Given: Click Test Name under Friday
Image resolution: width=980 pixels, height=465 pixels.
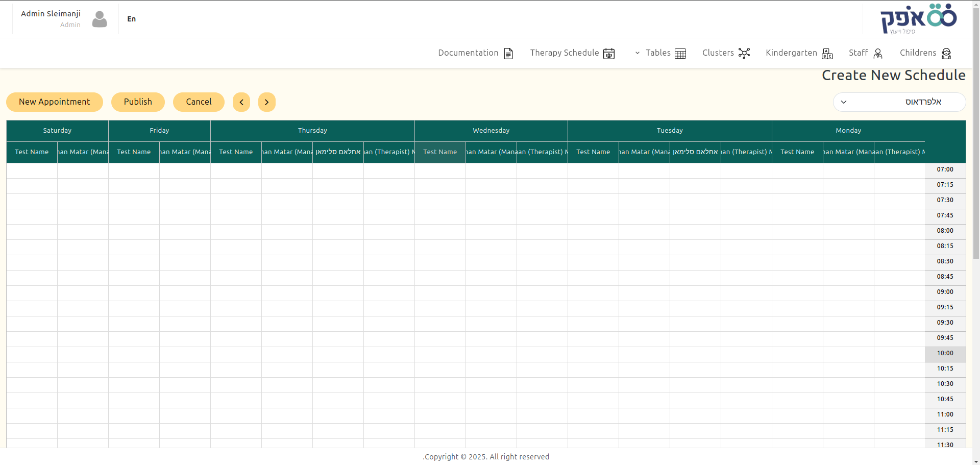Looking at the screenshot, I should [x=134, y=152].
